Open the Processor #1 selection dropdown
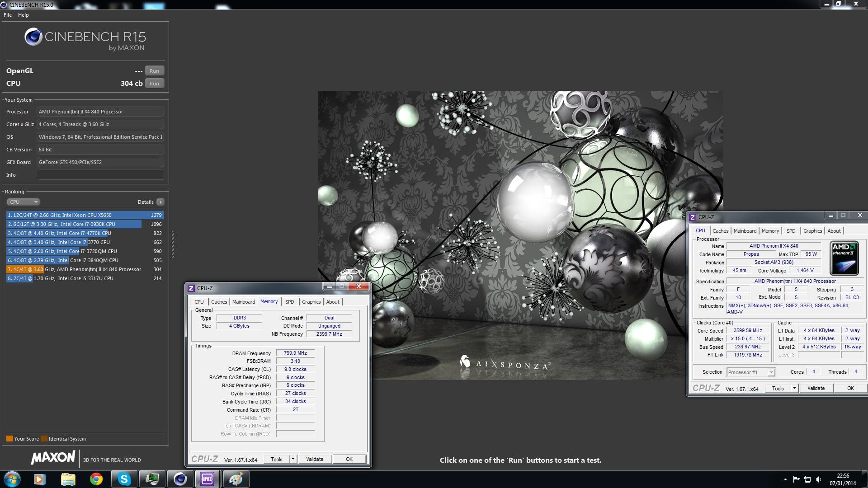 pyautogui.click(x=750, y=372)
